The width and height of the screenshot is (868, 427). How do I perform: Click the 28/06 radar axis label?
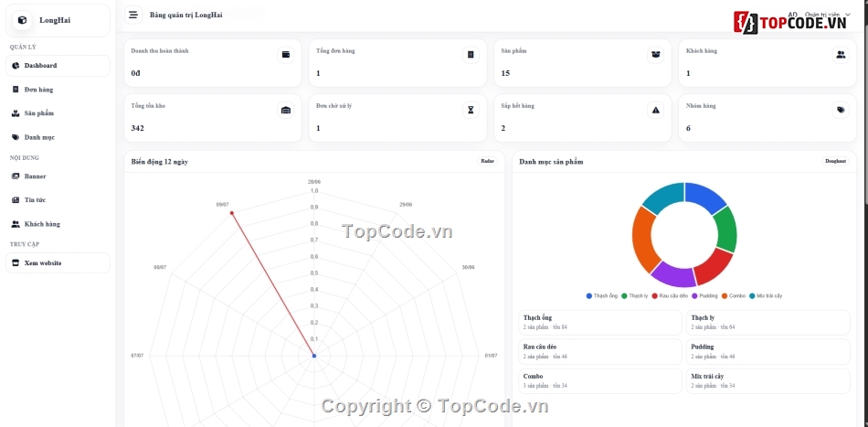(314, 182)
